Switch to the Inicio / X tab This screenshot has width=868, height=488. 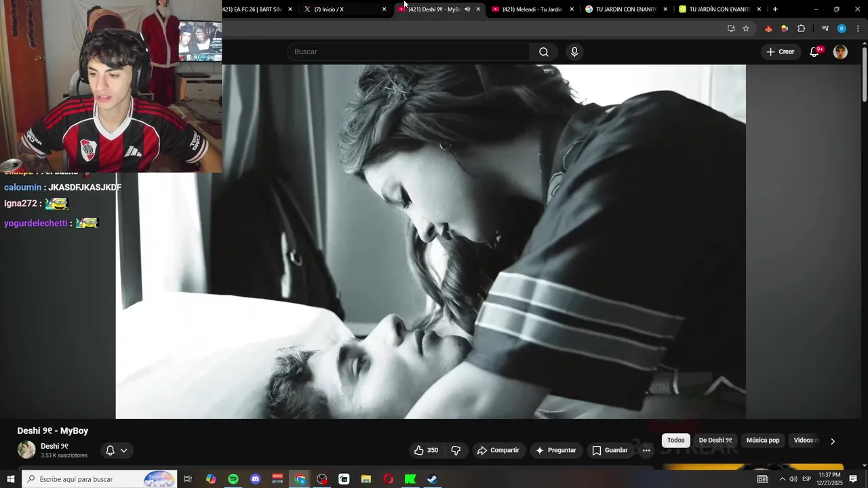pyautogui.click(x=344, y=9)
